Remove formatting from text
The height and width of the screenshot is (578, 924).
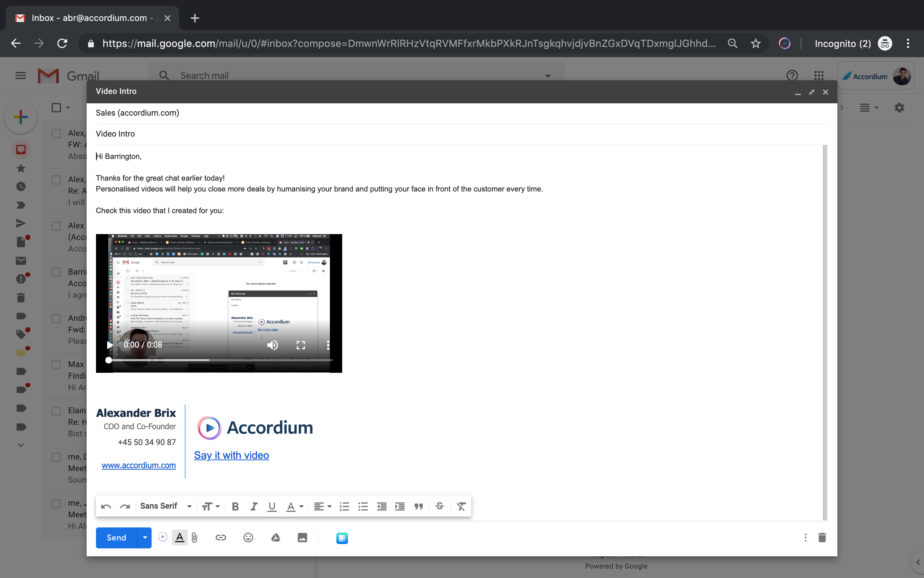tap(461, 506)
